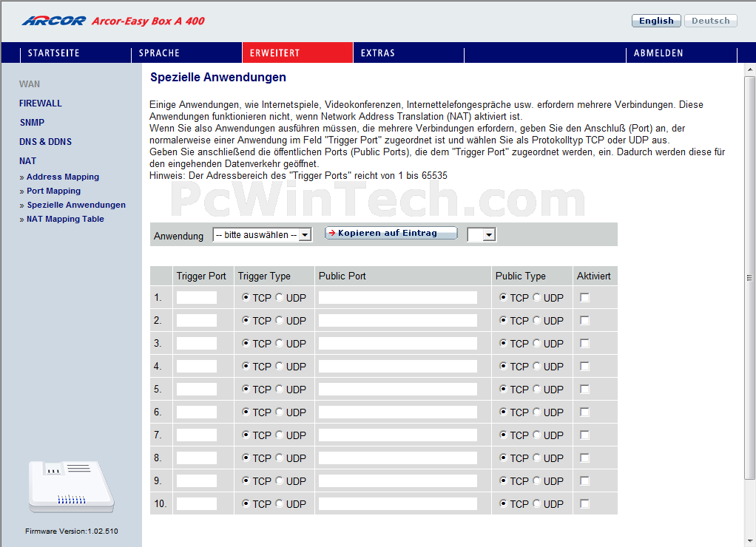Select TCP Public Type in row 6
Viewport: 756px width, 547px height.
point(503,412)
